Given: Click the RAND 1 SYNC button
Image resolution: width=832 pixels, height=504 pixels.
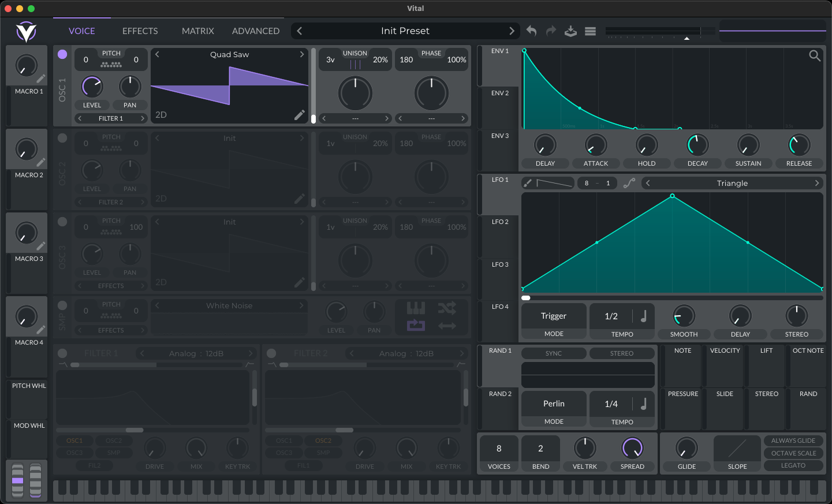Looking at the screenshot, I should (x=554, y=353).
